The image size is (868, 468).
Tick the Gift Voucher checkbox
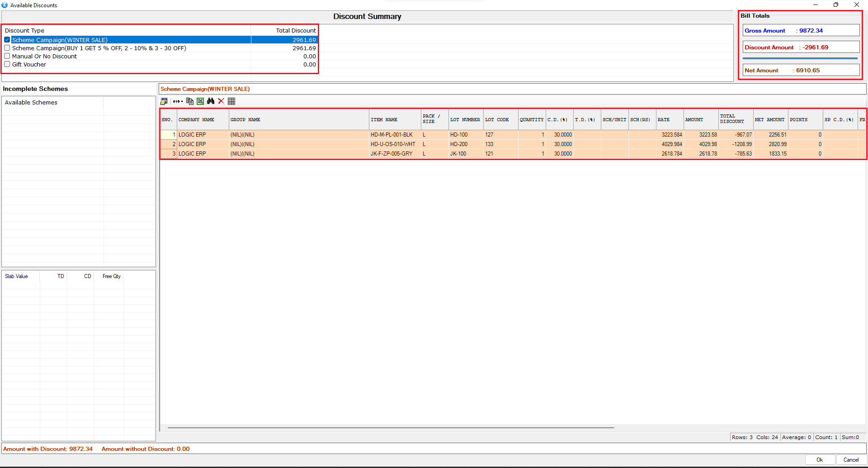[x=7, y=64]
